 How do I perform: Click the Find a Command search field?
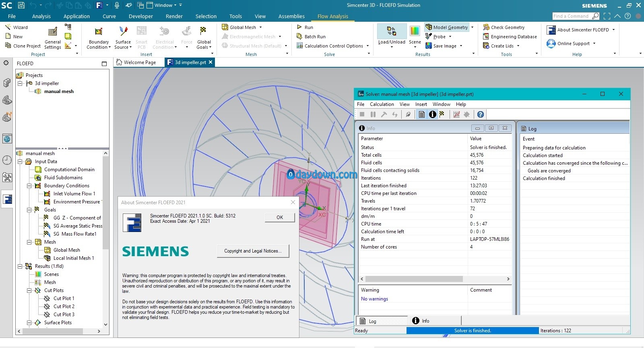(x=572, y=16)
